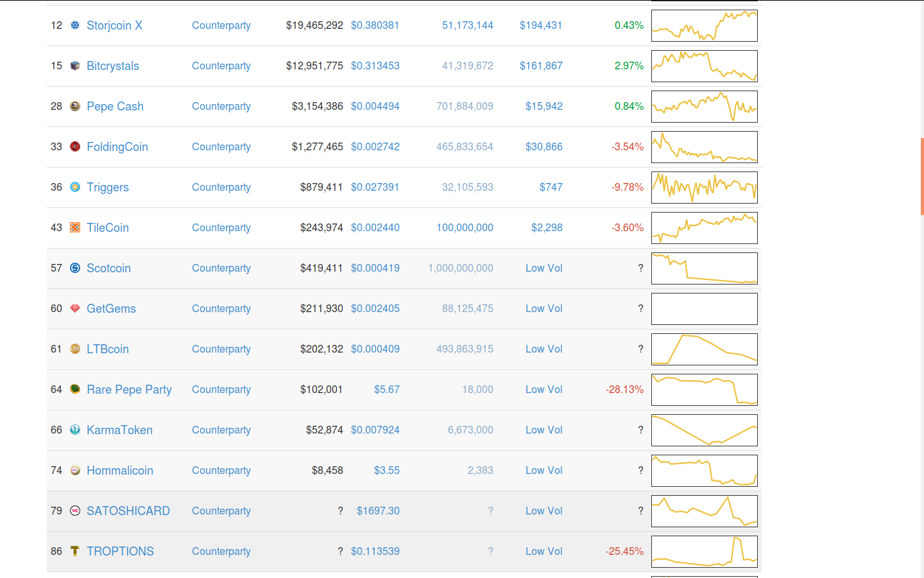Click Triggers change -9.78%

[x=628, y=187]
